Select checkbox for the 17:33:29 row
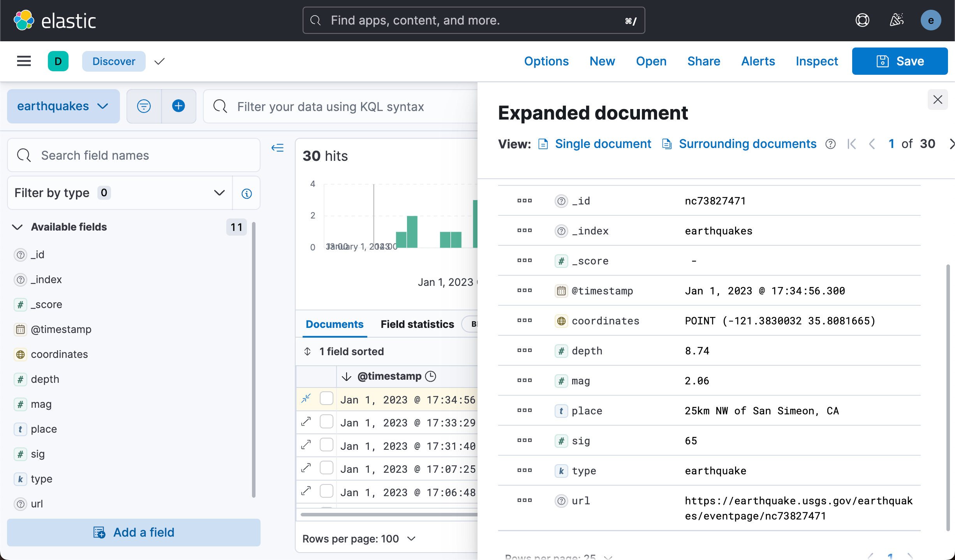 click(326, 422)
